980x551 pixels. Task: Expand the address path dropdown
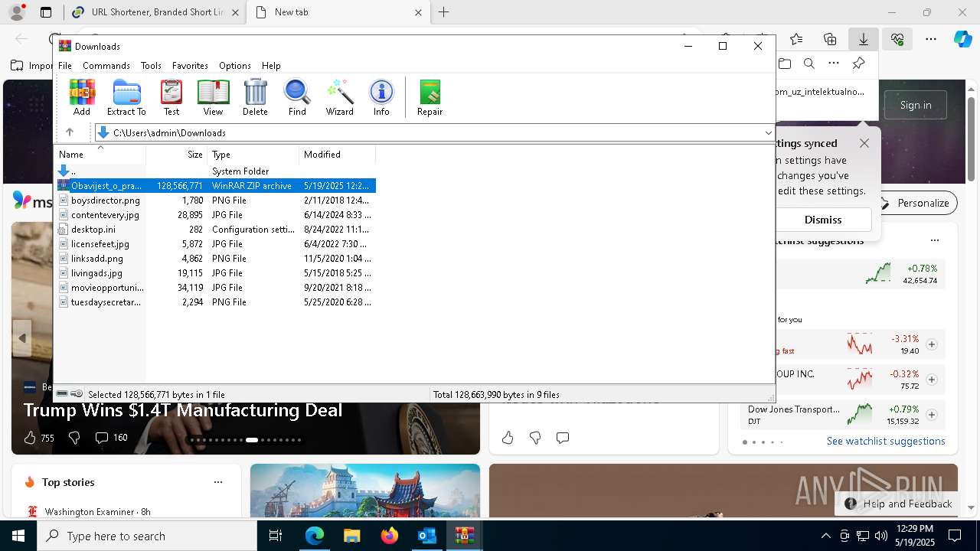pyautogui.click(x=768, y=133)
